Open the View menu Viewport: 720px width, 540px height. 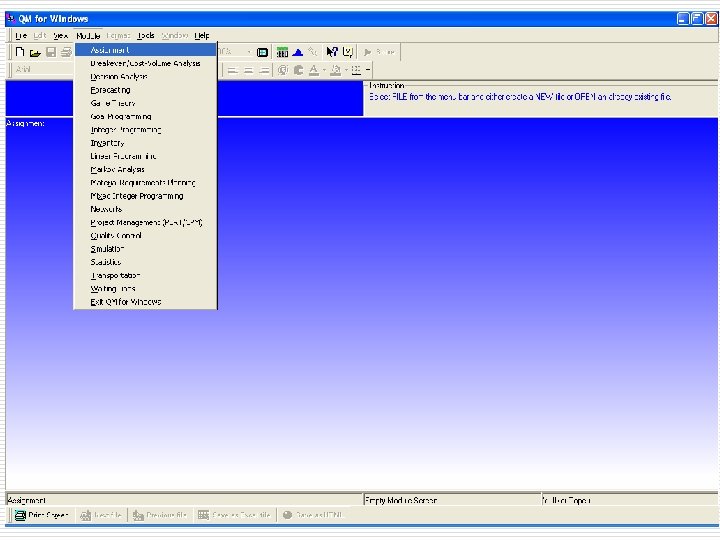(61, 36)
